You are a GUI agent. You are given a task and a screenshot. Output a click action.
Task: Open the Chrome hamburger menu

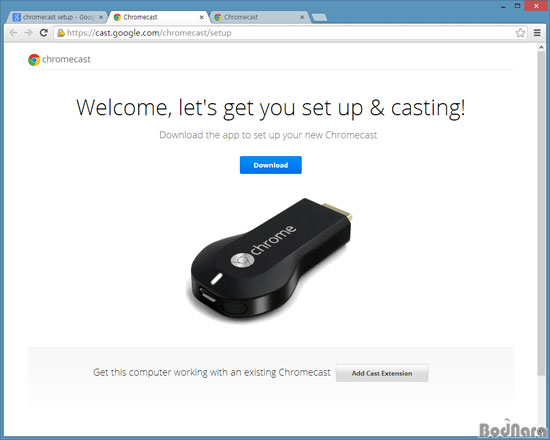pyautogui.click(x=537, y=33)
